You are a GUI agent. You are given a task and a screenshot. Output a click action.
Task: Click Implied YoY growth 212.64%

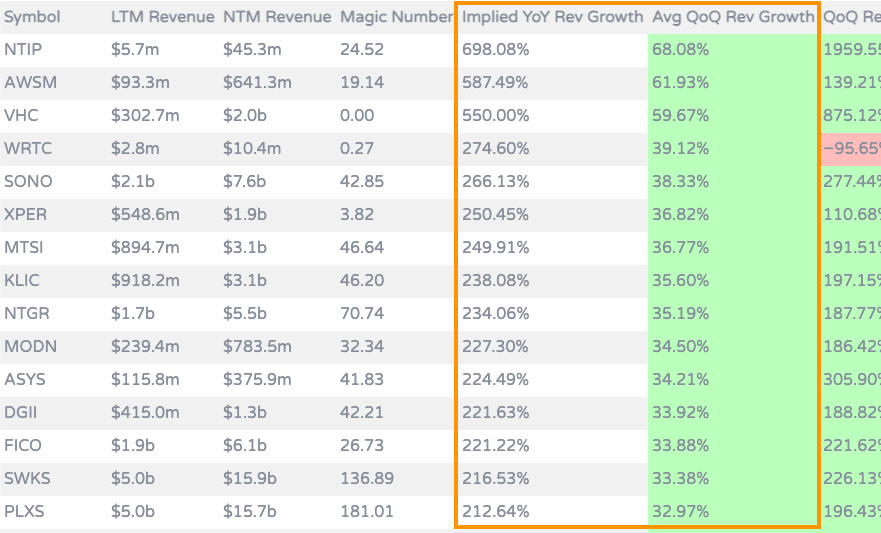(x=496, y=512)
